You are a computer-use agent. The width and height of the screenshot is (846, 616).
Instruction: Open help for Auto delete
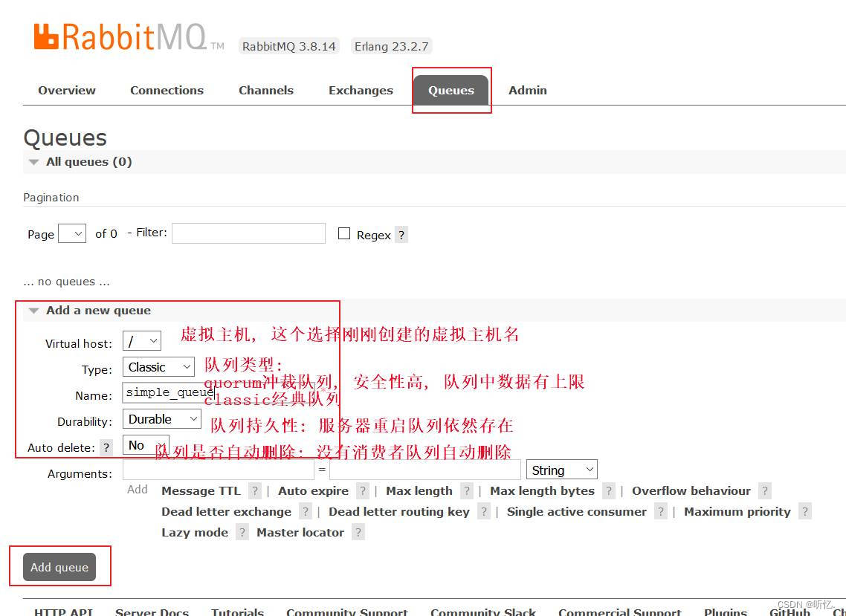(106, 447)
